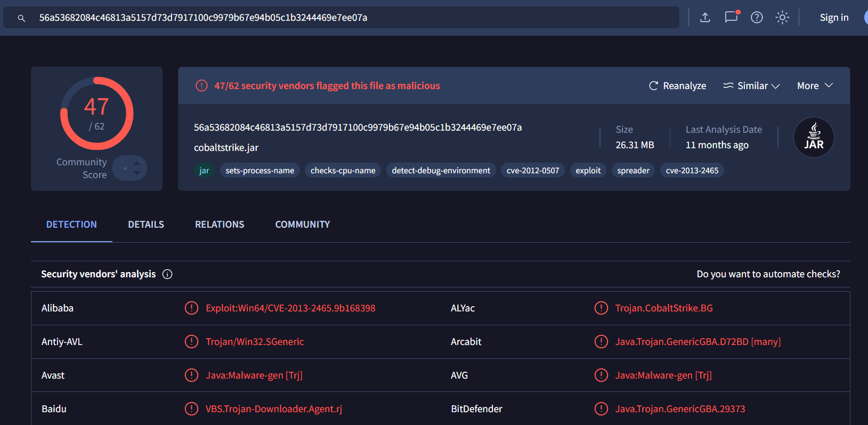Click Avast's Java:Malware-gen [Trj] detection
This screenshot has width=868, height=425.
tap(254, 375)
